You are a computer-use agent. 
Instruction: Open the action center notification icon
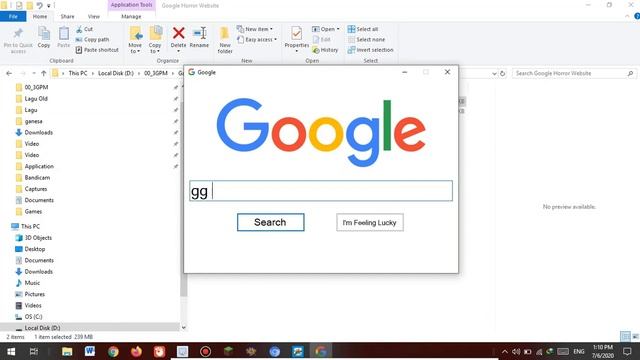627,351
